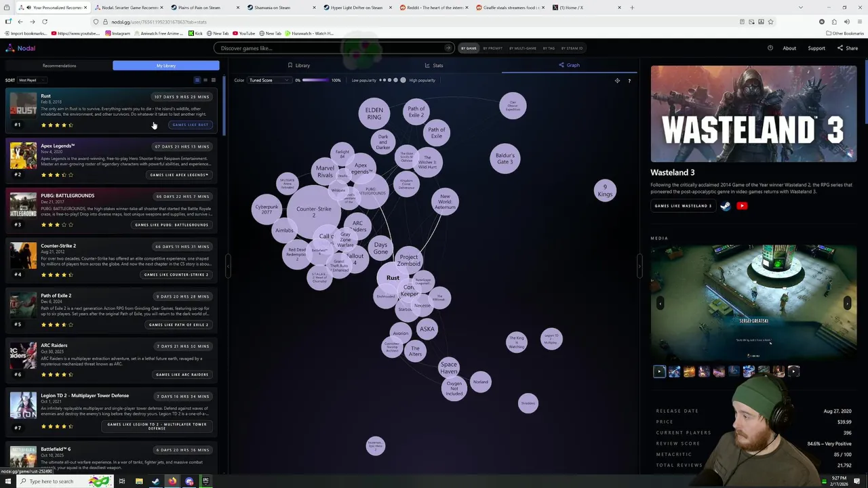
Task: Open the Graph tab
Action: click(x=569, y=65)
